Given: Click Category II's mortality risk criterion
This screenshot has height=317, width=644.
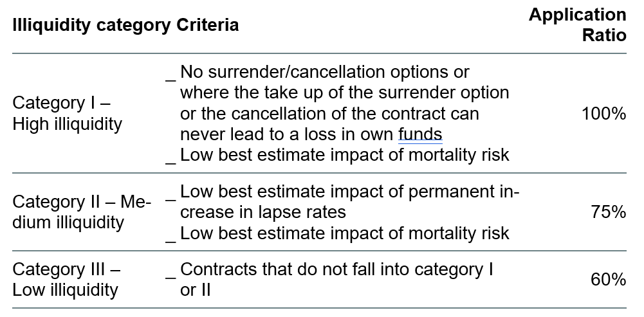Looking at the screenshot, I should pyautogui.click(x=344, y=233).
